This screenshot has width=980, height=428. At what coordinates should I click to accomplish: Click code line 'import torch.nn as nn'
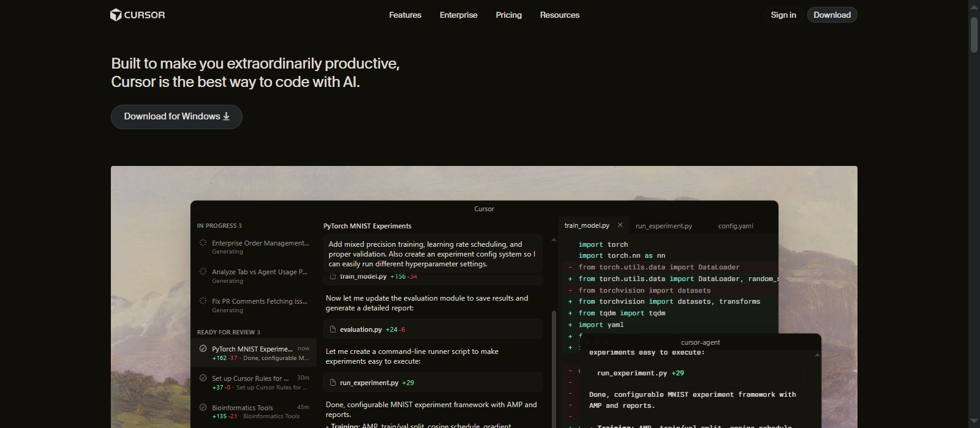(x=622, y=255)
